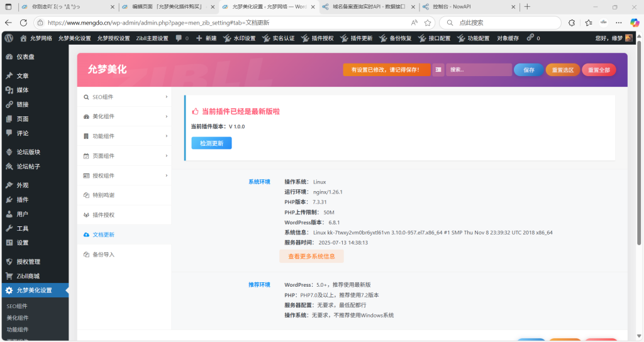Open 设置 in WordPress sidebar
644x342 pixels.
tap(35, 243)
